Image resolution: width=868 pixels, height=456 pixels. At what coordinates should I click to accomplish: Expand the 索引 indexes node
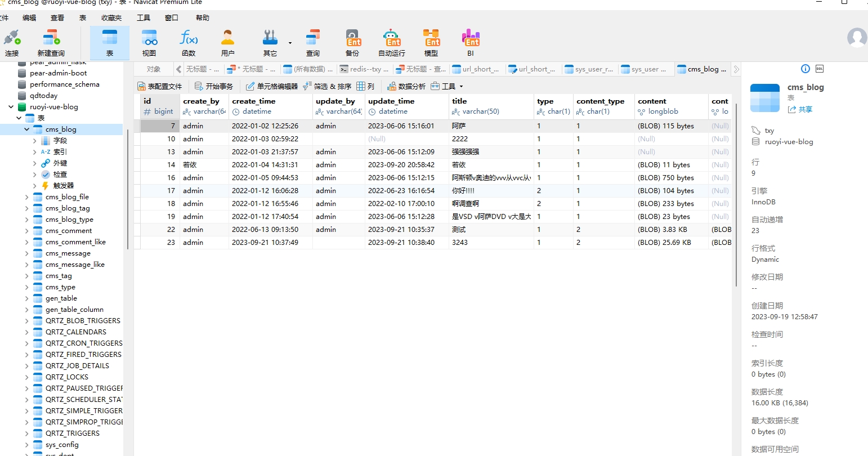coord(34,151)
